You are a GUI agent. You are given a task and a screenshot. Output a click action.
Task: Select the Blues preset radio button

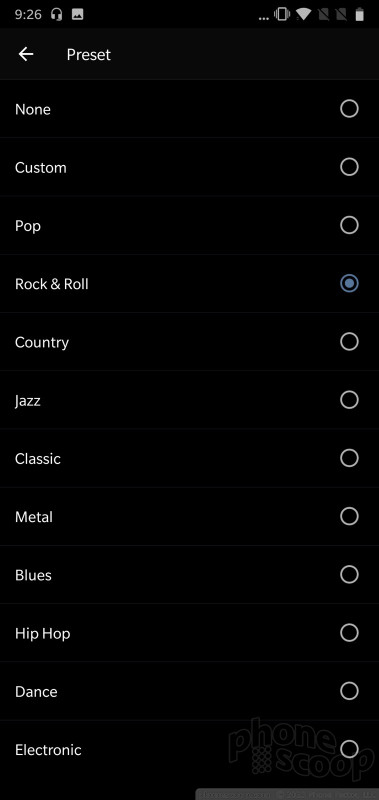[349, 574]
